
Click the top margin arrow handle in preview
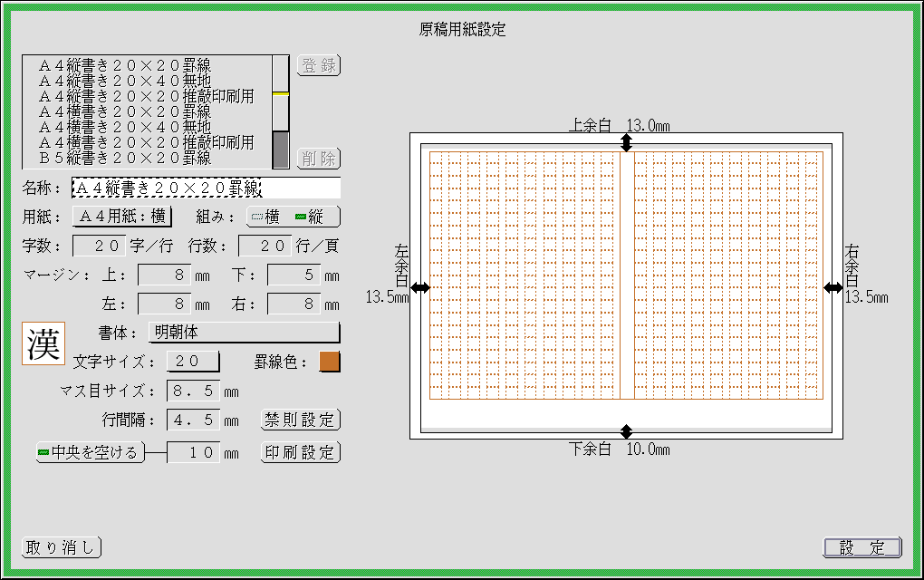point(626,143)
